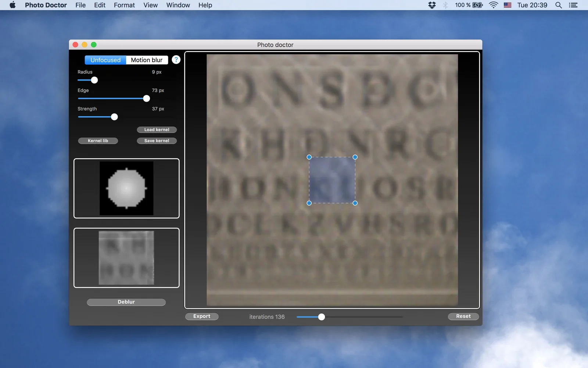Click the bottom-right selection handle

point(355,203)
